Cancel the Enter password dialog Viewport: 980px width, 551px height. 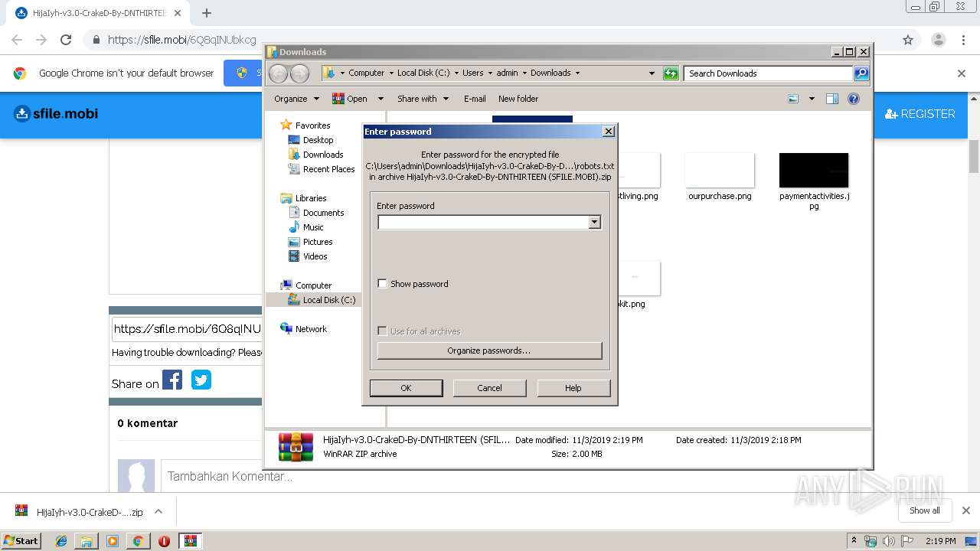coord(489,388)
